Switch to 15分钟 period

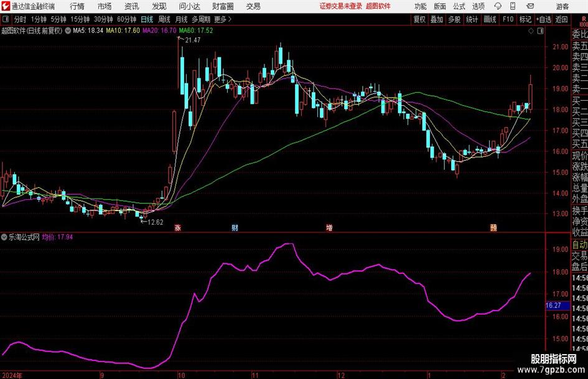point(80,19)
